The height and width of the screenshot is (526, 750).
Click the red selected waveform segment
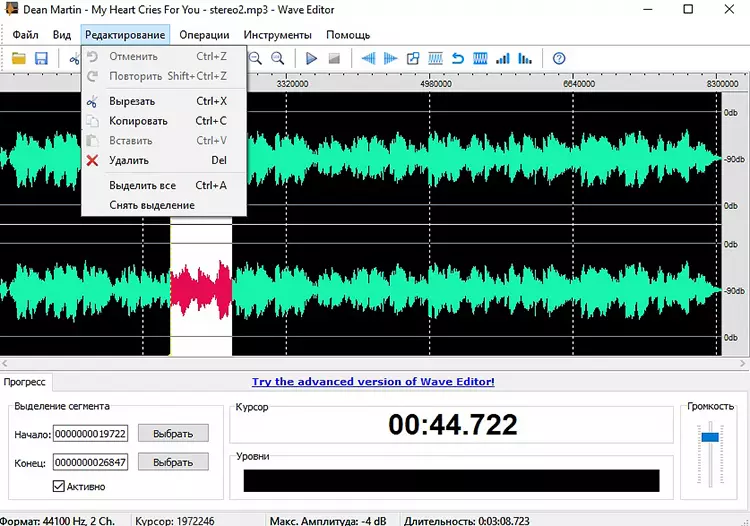point(201,290)
